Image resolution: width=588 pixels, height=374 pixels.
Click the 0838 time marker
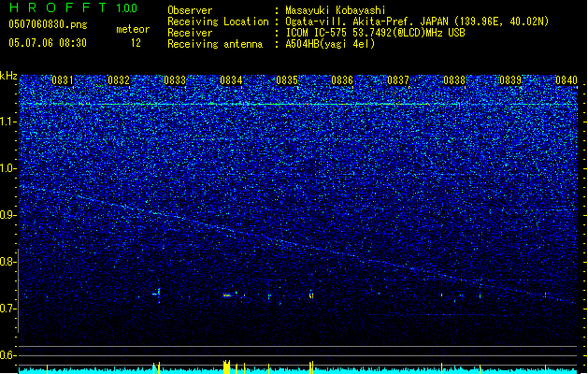tap(454, 80)
